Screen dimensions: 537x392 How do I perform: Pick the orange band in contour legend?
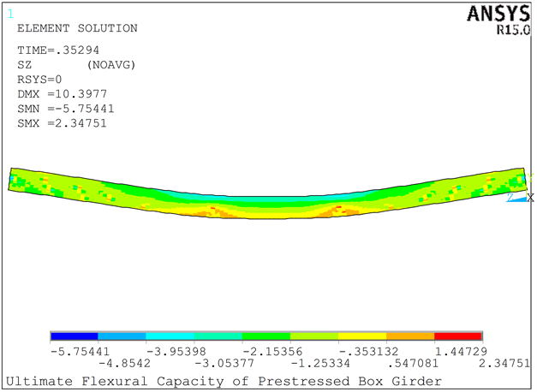tap(410, 336)
